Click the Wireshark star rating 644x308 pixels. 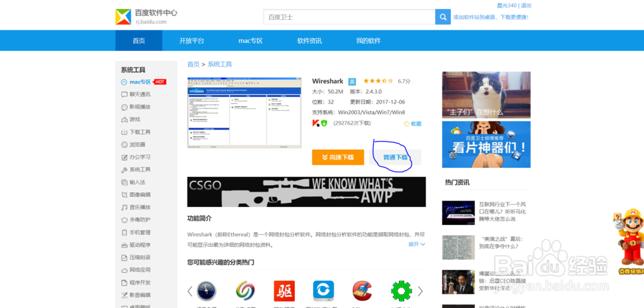pos(378,81)
